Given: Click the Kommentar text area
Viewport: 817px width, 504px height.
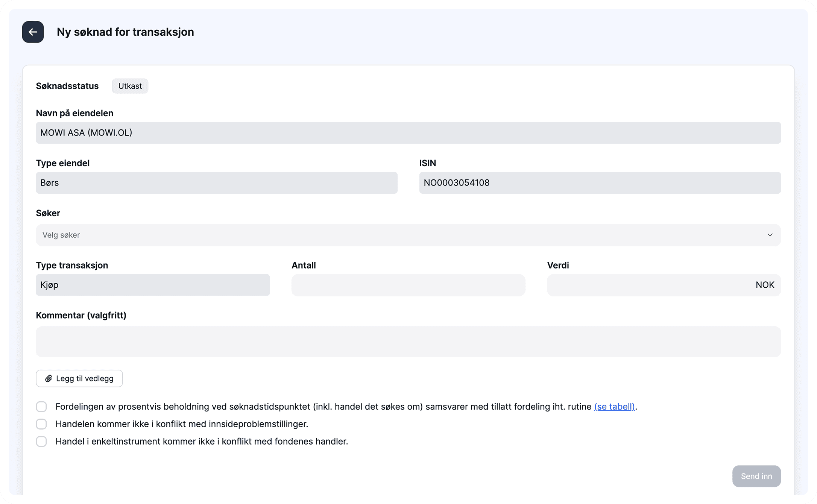Looking at the screenshot, I should [408, 342].
